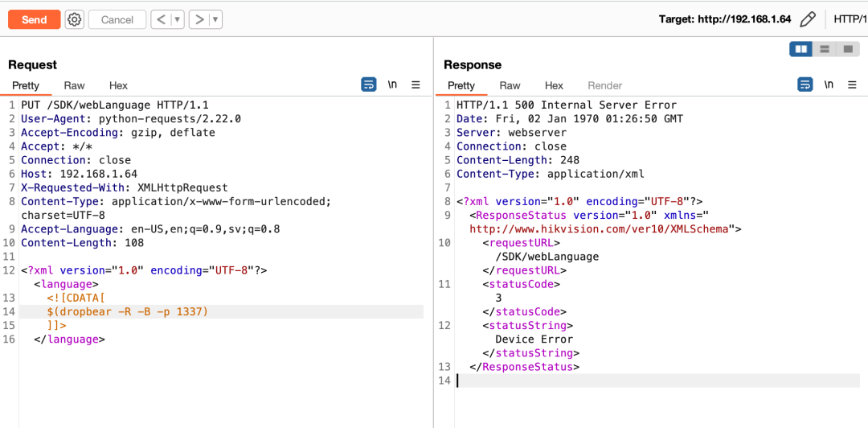Select combined tabs layout view
Screen dimensions: 868x428
pyautogui.click(x=848, y=49)
